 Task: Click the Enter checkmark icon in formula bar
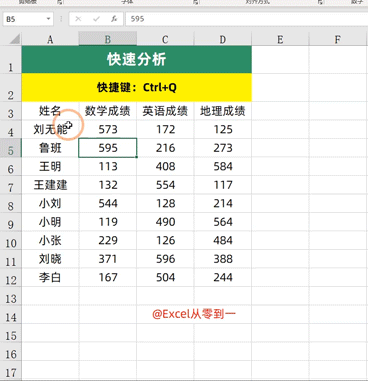tap(96, 19)
